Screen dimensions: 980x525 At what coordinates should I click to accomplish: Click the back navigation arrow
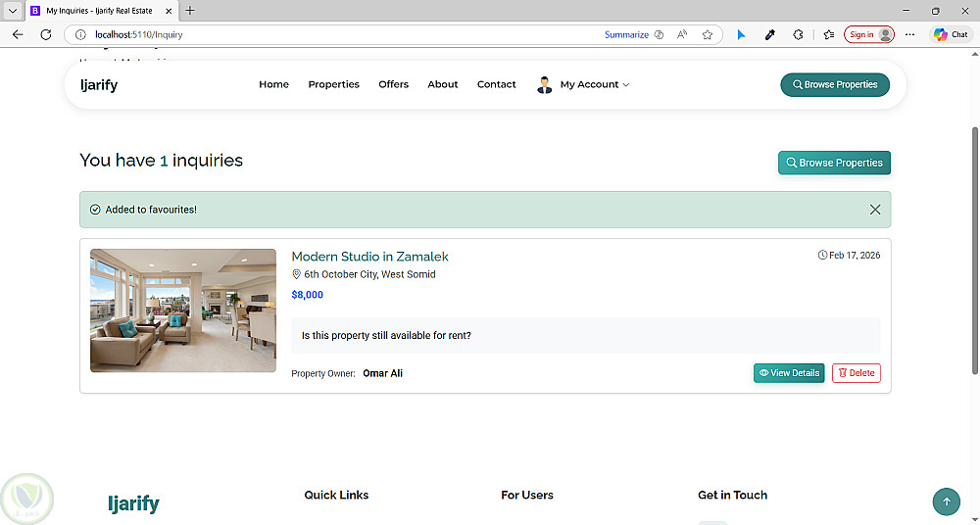18,34
